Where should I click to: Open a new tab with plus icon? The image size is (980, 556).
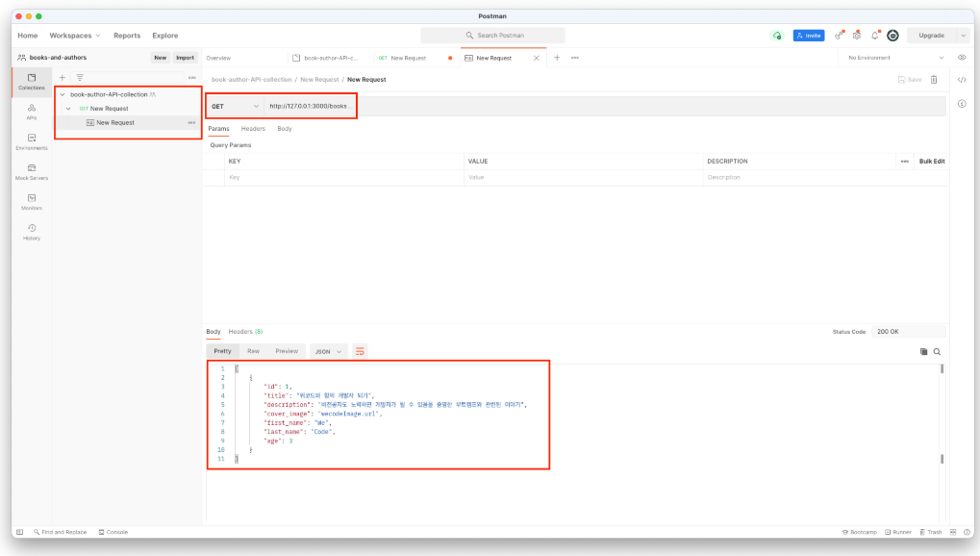point(557,58)
